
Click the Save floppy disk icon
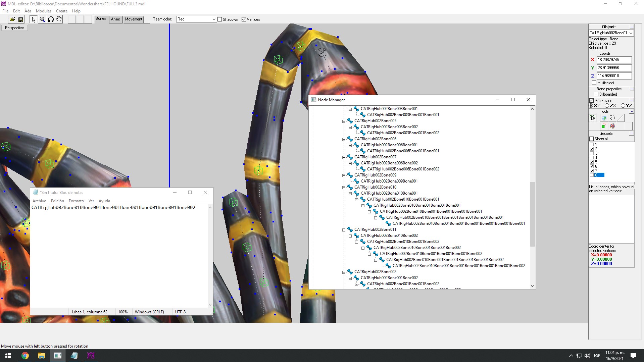tap(21, 19)
